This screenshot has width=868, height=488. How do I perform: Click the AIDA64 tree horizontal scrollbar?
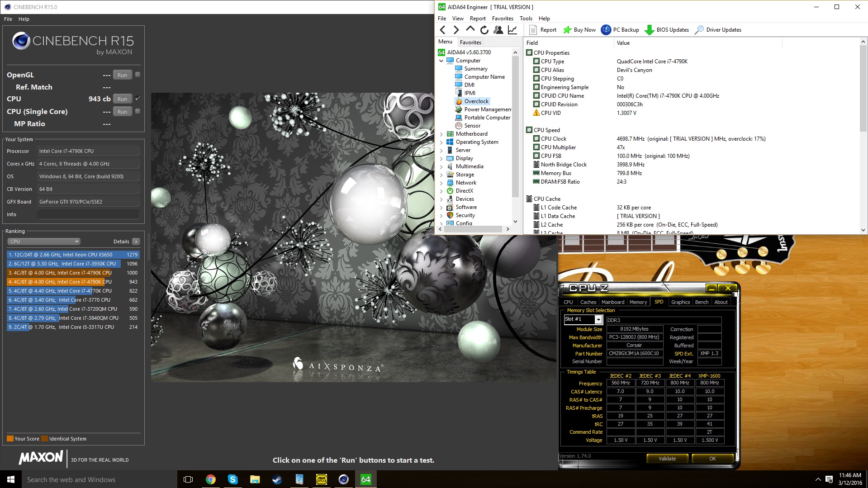(474, 229)
